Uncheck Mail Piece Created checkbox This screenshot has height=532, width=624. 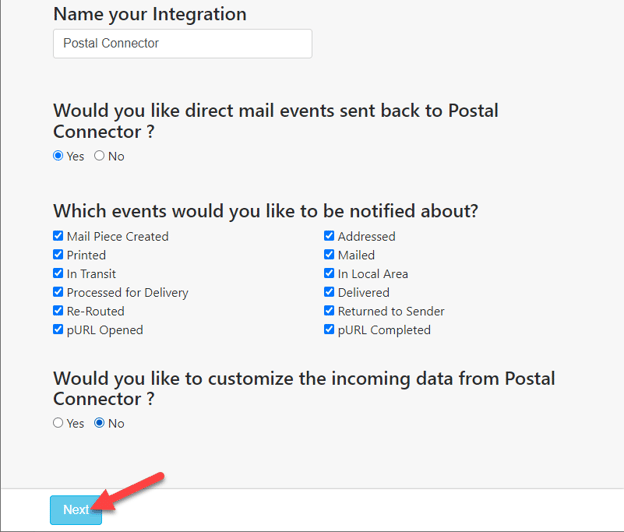58,236
